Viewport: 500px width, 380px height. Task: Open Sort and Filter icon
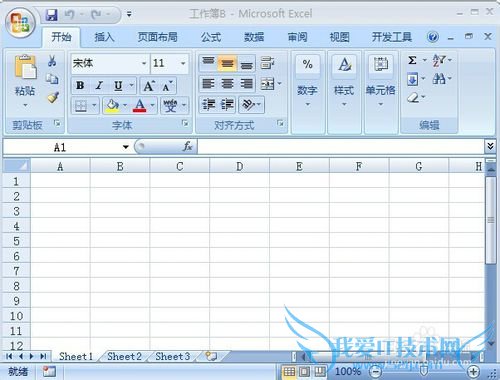(439, 60)
